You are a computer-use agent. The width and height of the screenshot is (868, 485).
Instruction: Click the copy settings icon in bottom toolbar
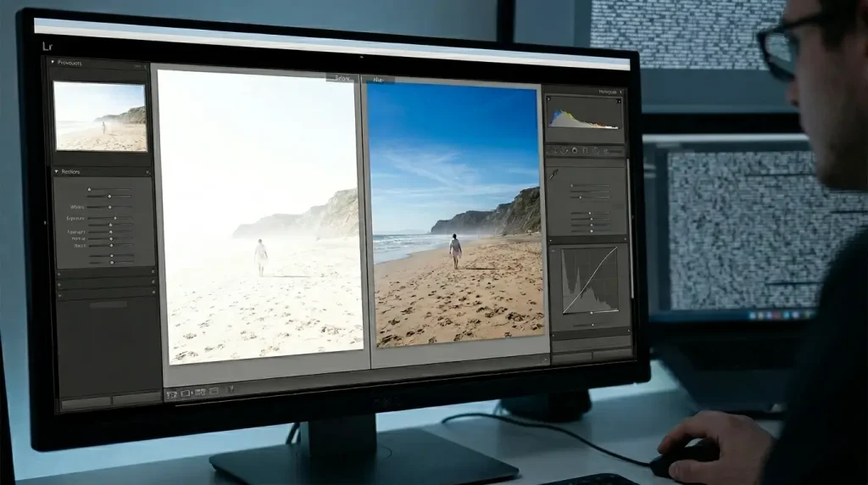tap(214, 391)
